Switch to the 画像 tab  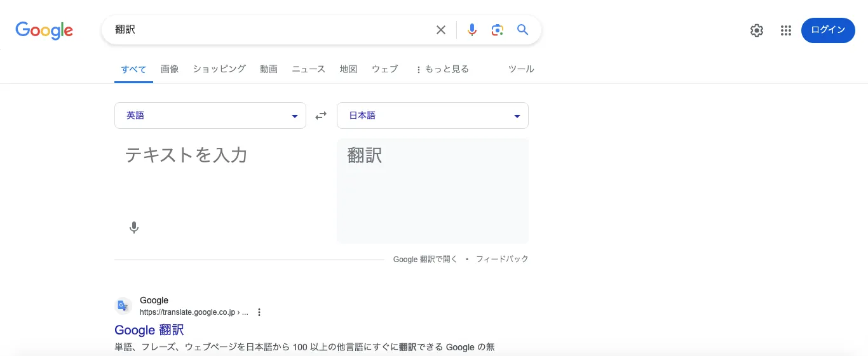click(x=170, y=69)
